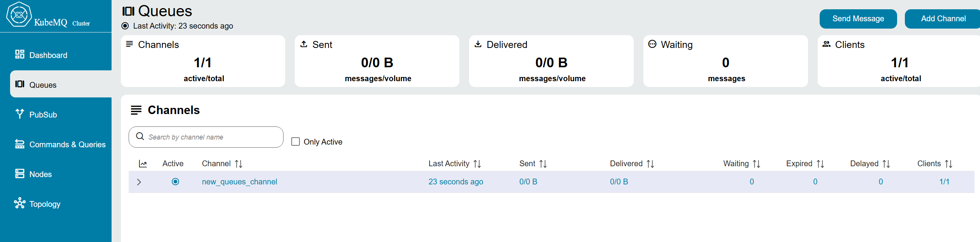Screen dimensions: 980x242
Task: Click the Nodes server icon in sidebar
Action: point(20,174)
